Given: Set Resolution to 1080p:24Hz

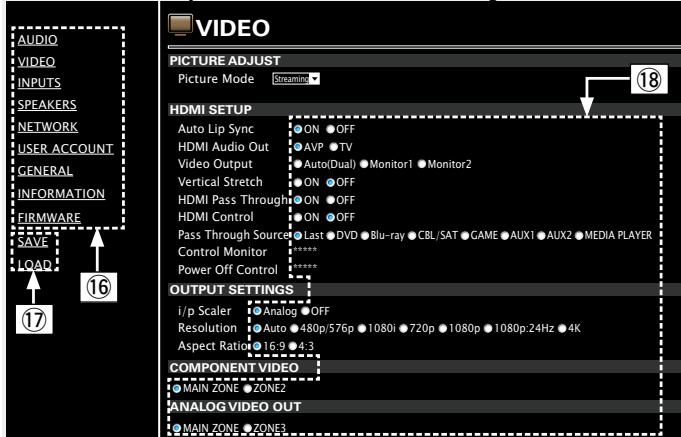Looking at the screenshot, I should [x=488, y=328].
